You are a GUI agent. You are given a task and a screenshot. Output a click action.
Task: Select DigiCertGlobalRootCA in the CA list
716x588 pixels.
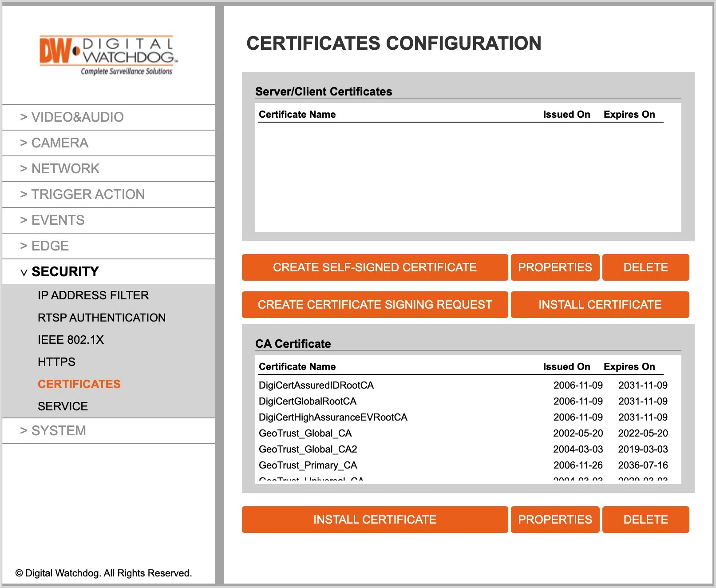point(463,401)
